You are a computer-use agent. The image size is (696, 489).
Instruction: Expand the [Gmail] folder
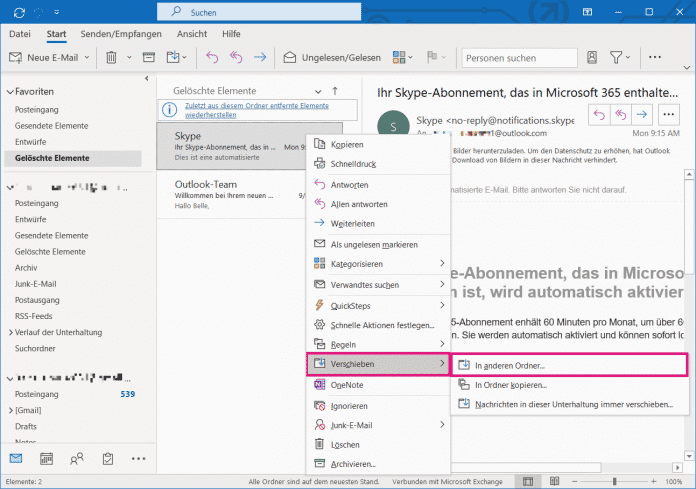(11, 410)
